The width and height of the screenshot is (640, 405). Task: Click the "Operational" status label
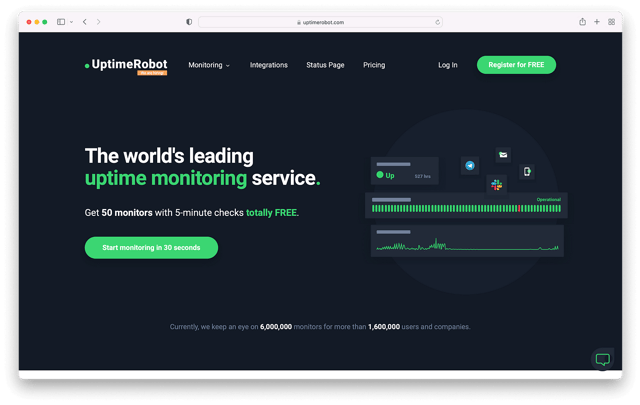(549, 200)
